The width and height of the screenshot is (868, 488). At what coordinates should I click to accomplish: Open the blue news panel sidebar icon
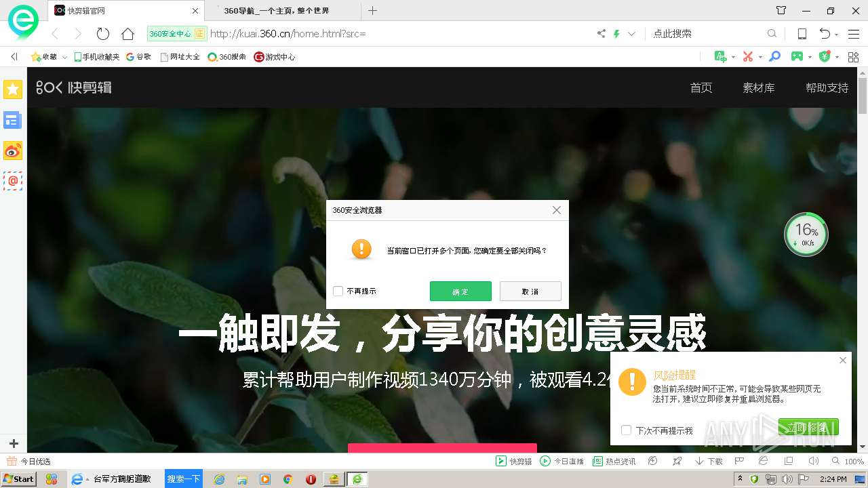pos(13,120)
